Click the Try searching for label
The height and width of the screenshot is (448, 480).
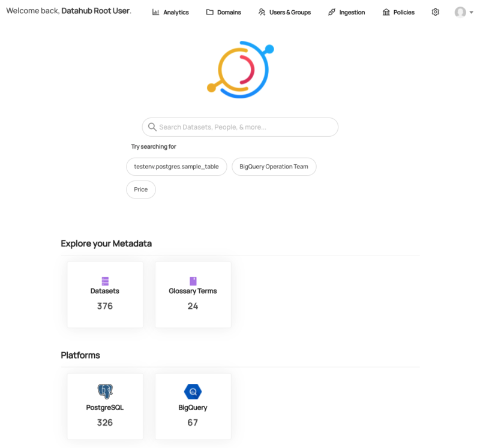tap(154, 146)
